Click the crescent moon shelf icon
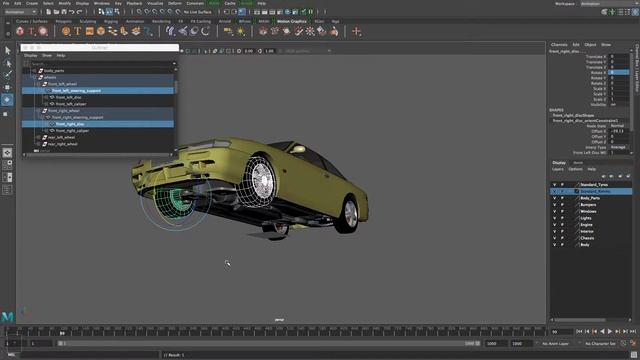This screenshot has height=360, width=640. 205,31
